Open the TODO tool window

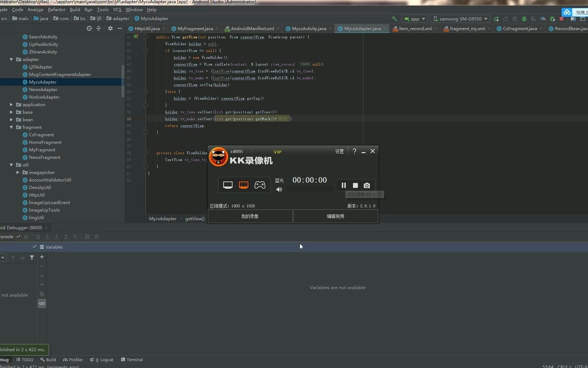click(25, 360)
